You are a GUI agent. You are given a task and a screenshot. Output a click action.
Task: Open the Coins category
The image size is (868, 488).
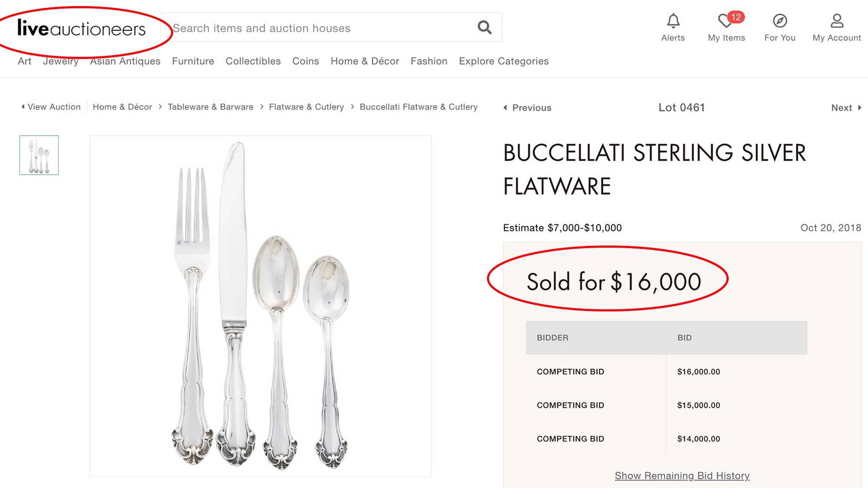tap(305, 61)
